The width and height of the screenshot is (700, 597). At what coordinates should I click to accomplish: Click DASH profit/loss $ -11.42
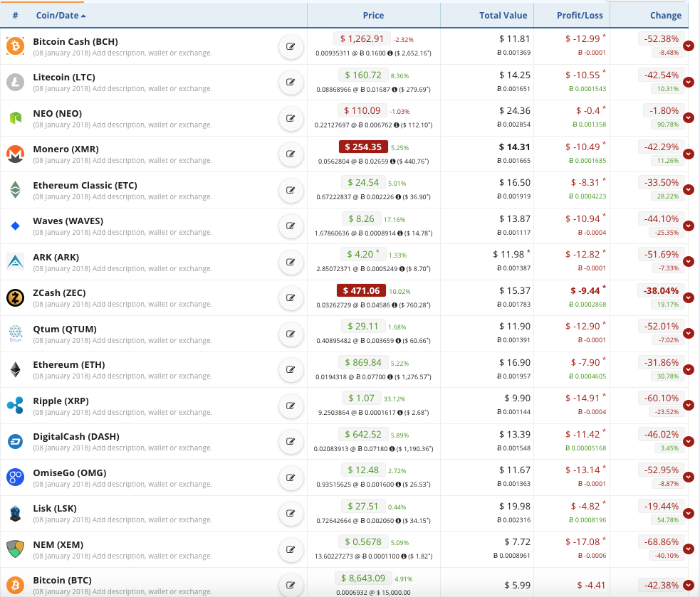583,434
